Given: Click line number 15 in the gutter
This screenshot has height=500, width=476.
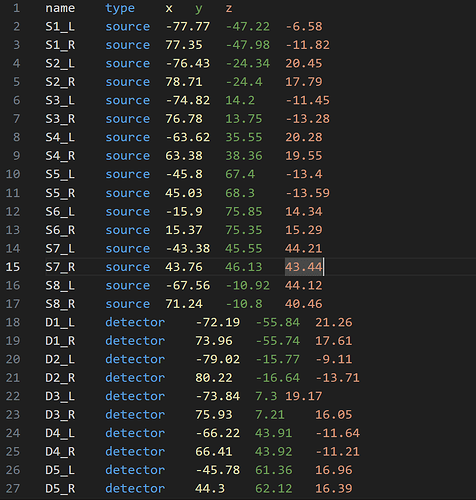Looking at the screenshot, I should pos(13,267).
